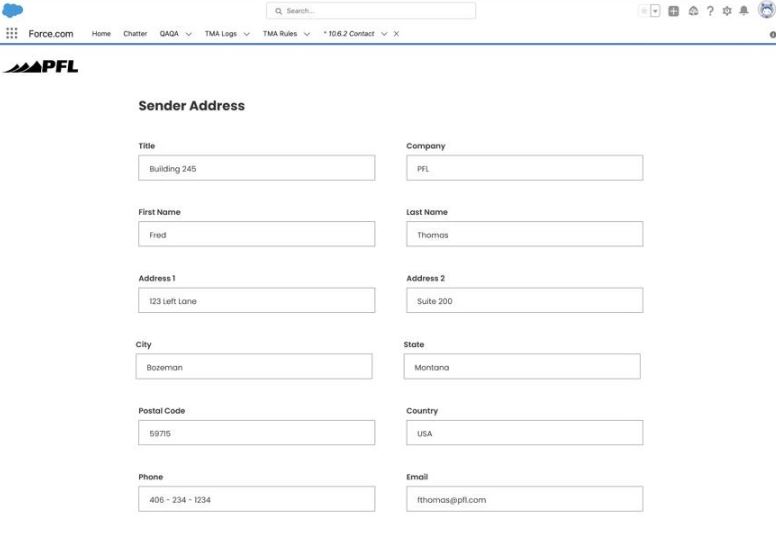Image resolution: width=776 pixels, height=535 pixels.
Task: Click the First Name field
Action: [256, 234]
